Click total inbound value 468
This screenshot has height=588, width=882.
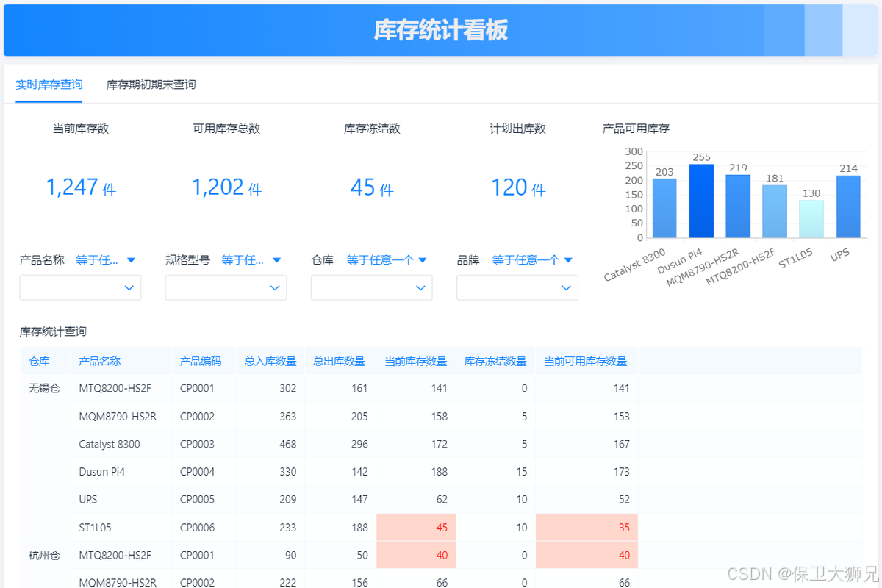click(287, 445)
